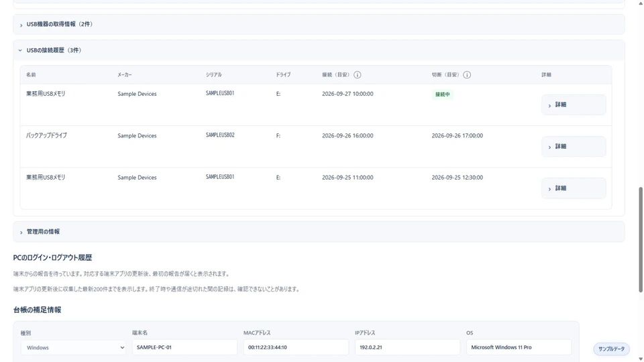Click disconnect time 2026-09-26 17:00:00
Screen dimensions: 644x362
[x=457, y=135]
